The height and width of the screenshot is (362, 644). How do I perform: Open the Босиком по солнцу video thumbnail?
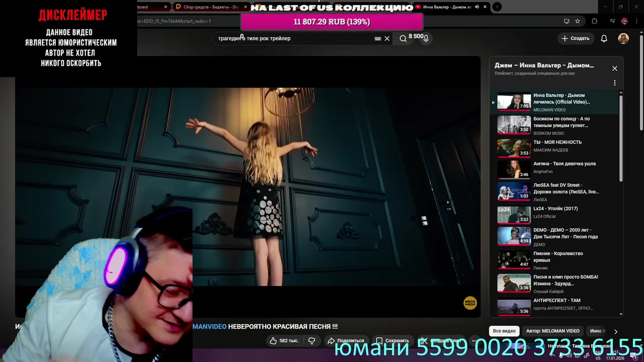click(514, 125)
